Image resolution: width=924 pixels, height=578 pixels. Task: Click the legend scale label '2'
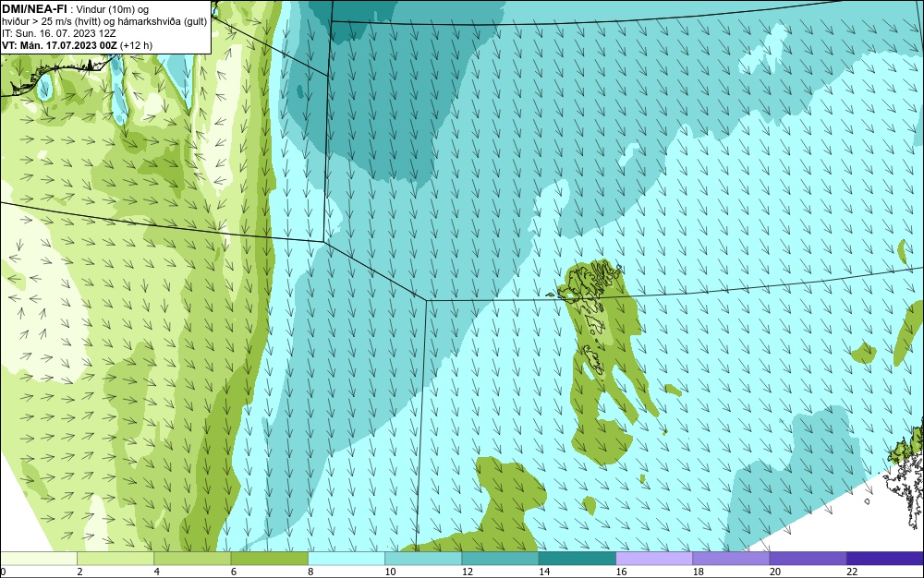79,572
